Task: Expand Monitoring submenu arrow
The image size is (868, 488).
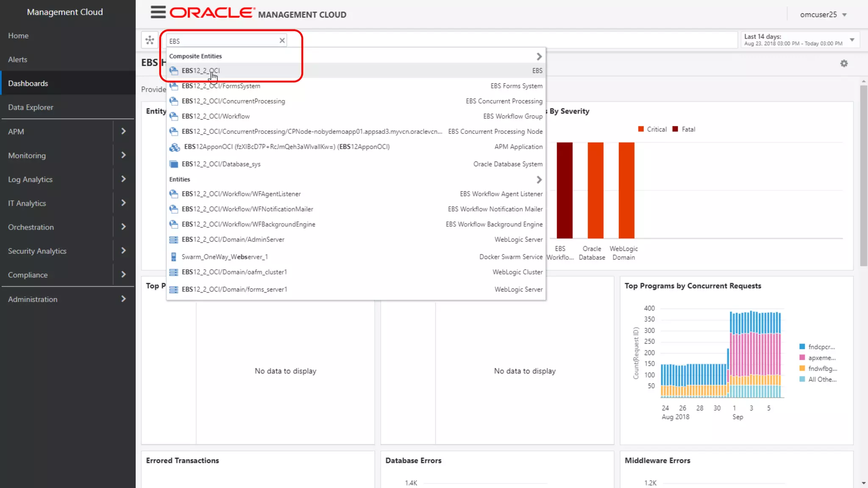Action: (123, 155)
